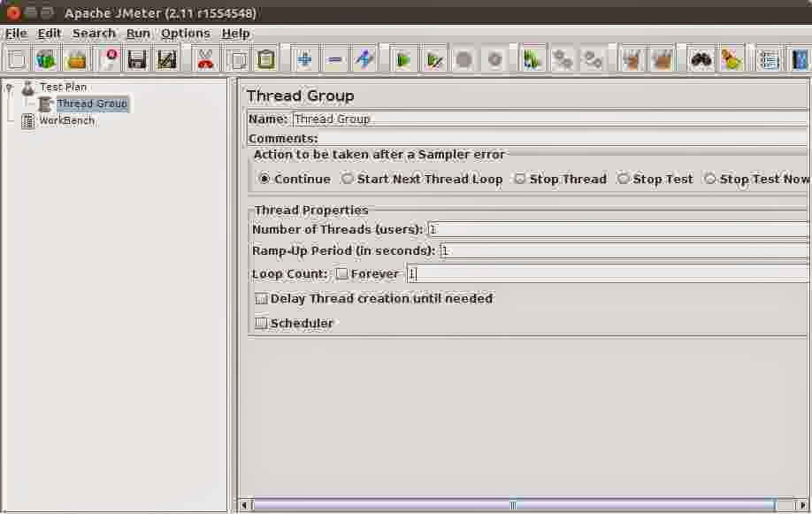Enable the Forever loop checkbox
Viewport: 812px width, 514px height.
pyautogui.click(x=341, y=273)
